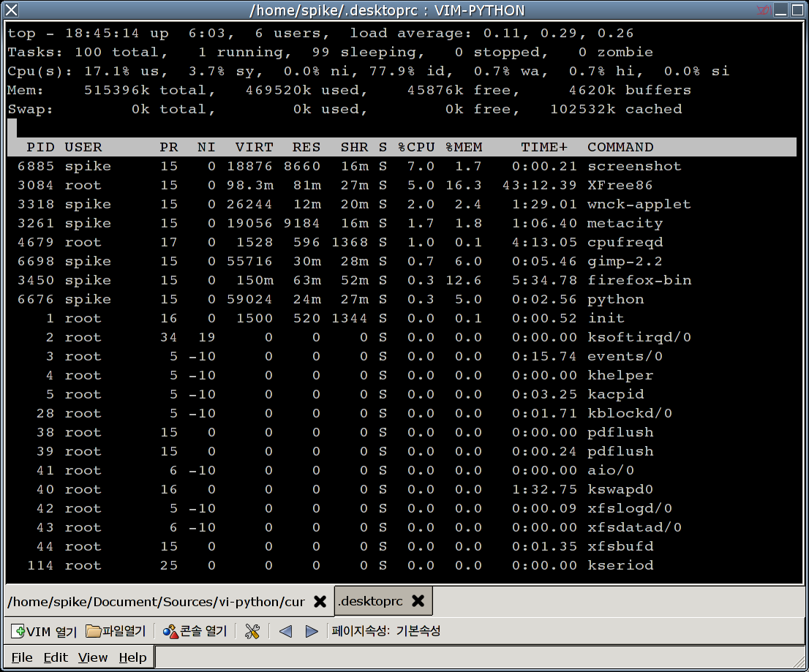Open the View menu

coord(93,657)
